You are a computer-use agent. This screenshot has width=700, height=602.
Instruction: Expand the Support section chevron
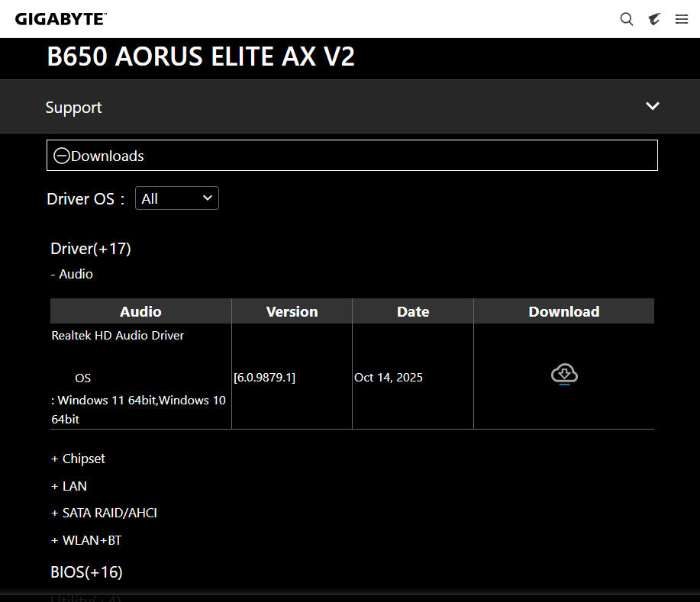652,106
